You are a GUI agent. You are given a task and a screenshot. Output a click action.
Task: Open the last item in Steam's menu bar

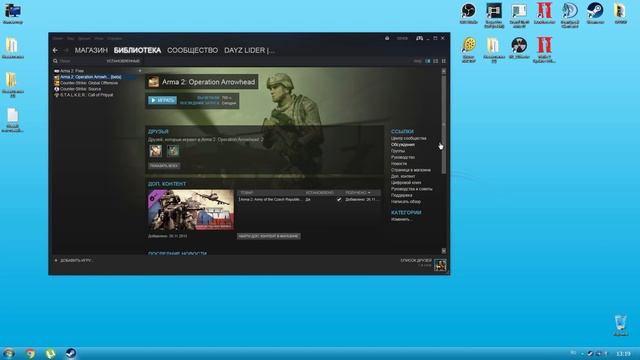[x=115, y=38]
